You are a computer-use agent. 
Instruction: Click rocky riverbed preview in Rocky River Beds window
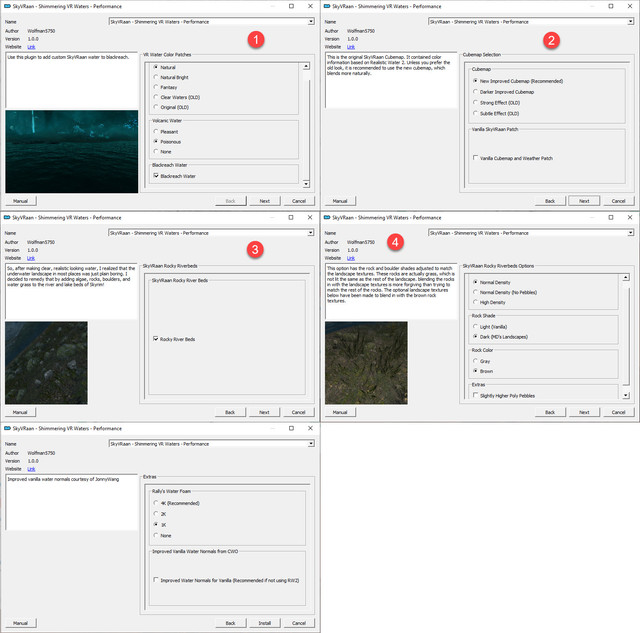[x=46, y=363]
